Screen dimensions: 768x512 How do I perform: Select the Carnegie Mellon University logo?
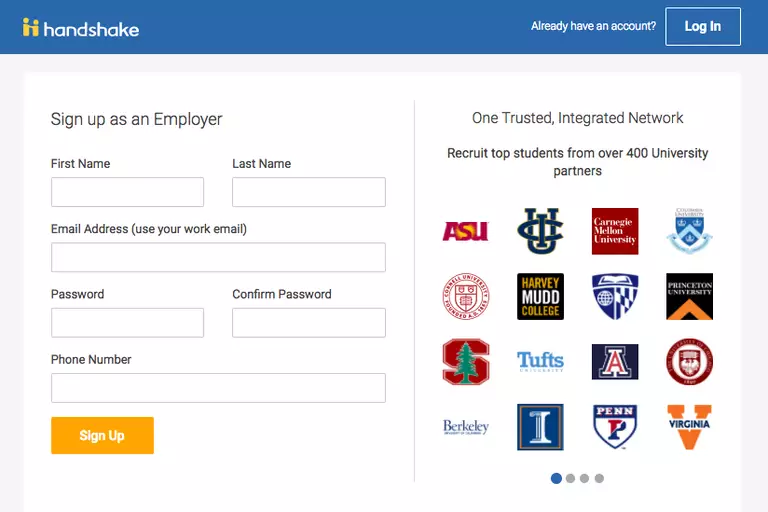coord(614,231)
